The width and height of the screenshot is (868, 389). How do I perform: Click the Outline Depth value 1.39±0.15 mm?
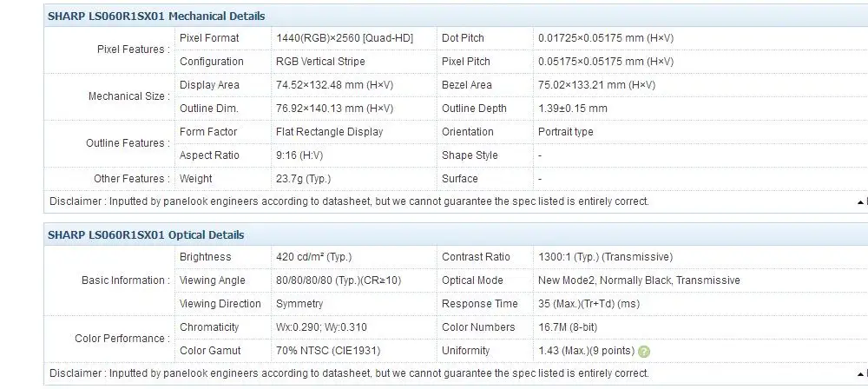click(x=573, y=109)
